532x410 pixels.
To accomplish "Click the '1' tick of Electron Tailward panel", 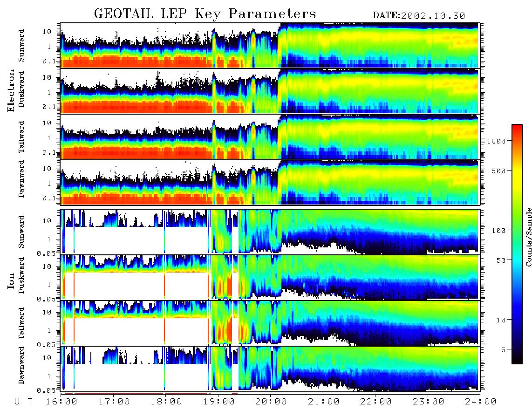I will click(49, 138).
